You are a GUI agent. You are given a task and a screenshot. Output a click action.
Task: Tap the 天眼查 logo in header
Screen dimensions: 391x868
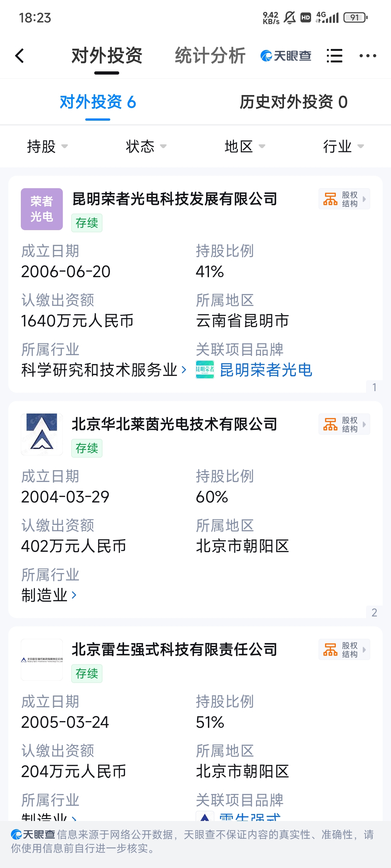coord(286,56)
